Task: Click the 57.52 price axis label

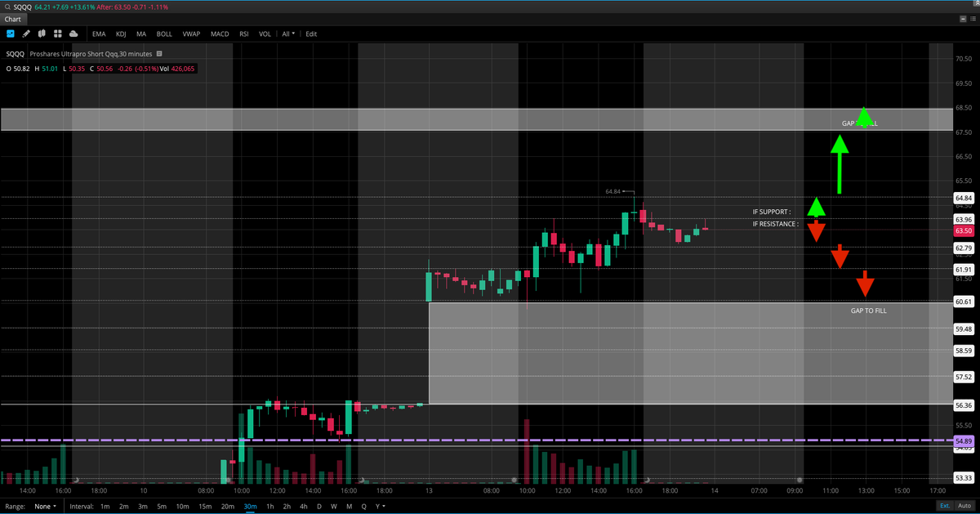Action: [x=963, y=377]
